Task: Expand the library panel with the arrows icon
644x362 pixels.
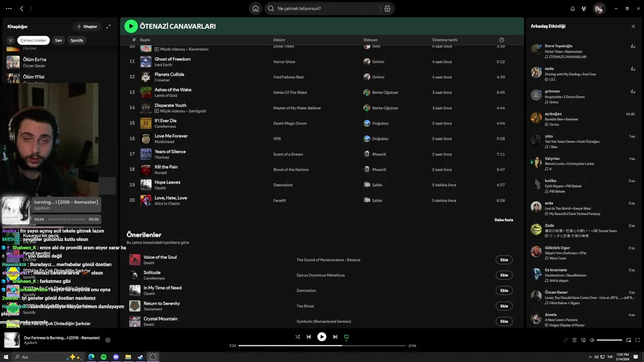Action: click(x=108, y=27)
